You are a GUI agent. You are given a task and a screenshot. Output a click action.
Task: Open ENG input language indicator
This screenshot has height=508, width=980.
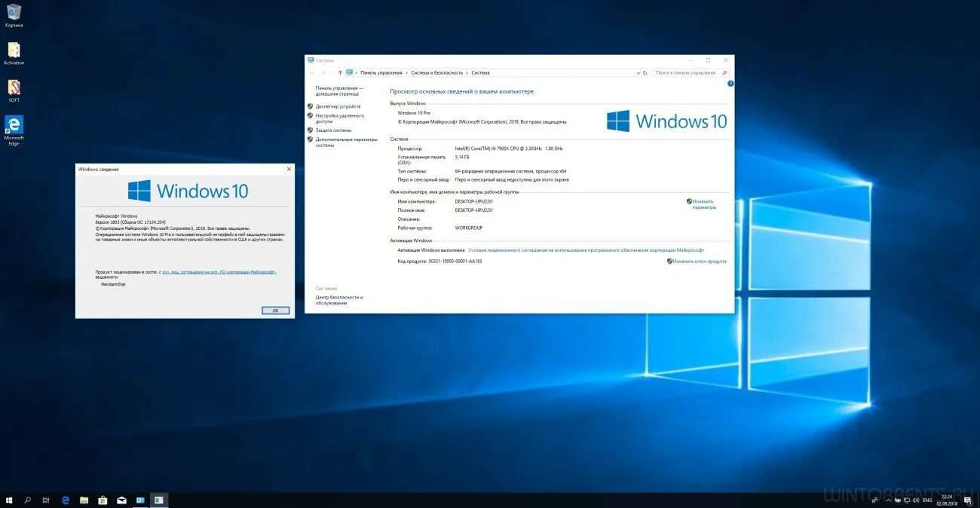(x=927, y=500)
